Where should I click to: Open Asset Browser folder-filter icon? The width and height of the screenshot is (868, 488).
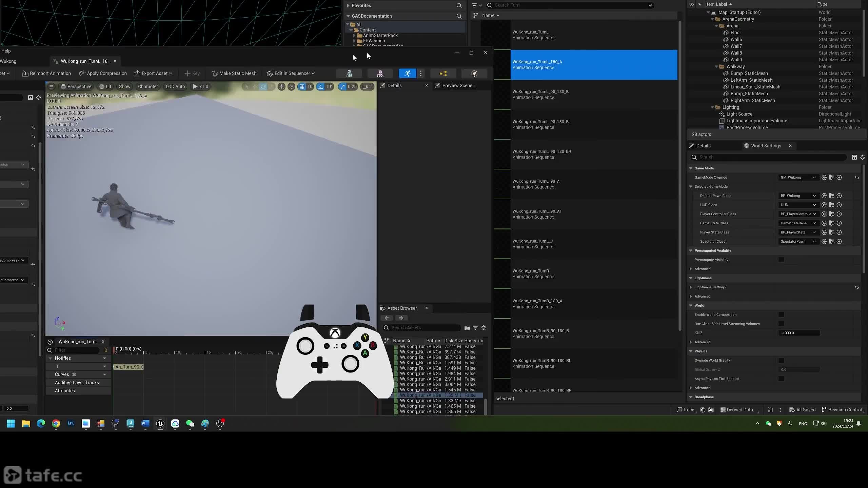click(x=467, y=328)
